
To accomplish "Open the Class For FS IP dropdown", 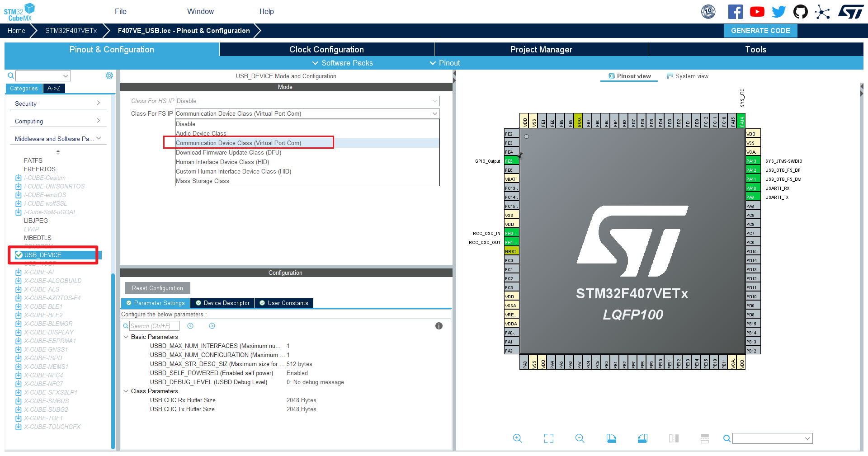I will (307, 113).
